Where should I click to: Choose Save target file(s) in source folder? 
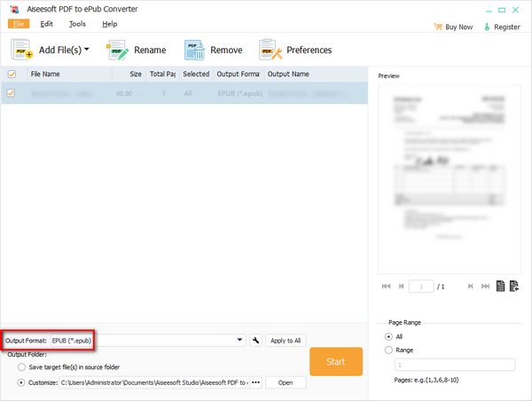(21, 366)
